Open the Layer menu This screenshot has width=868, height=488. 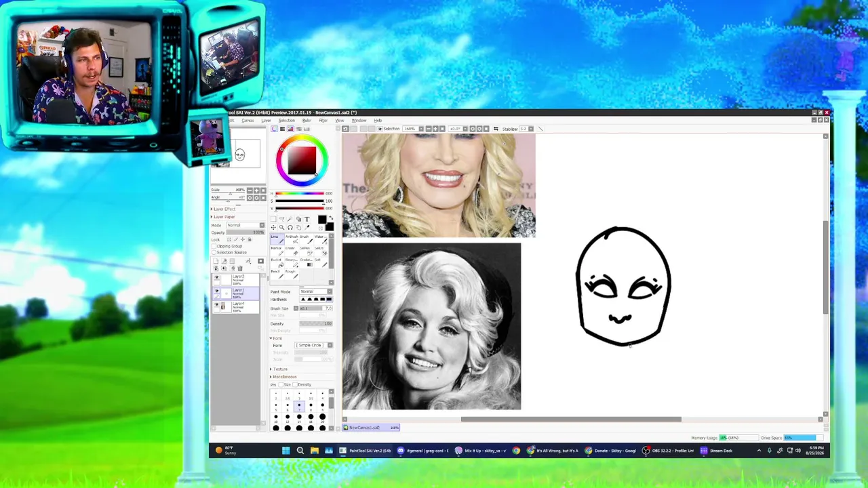[266, 121]
